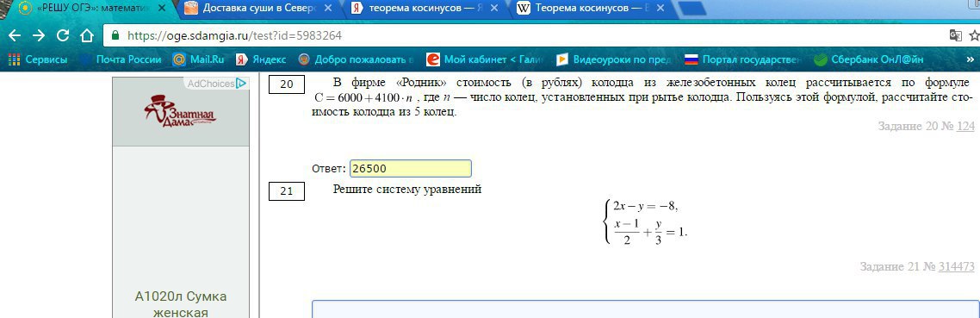Click the translate page icon in address bar
The image size is (980, 318).
(x=955, y=35)
